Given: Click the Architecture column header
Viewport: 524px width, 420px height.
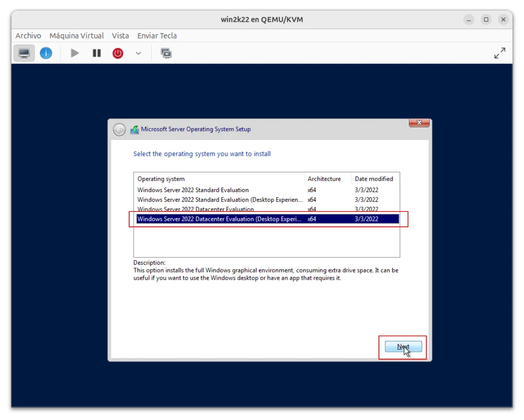Looking at the screenshot, I should [324, 179].
